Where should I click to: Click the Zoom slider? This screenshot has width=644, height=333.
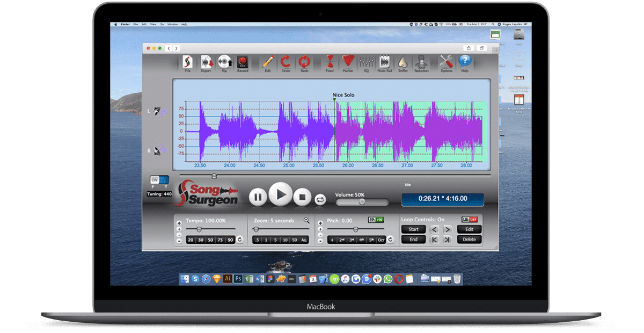click(281, 229)
